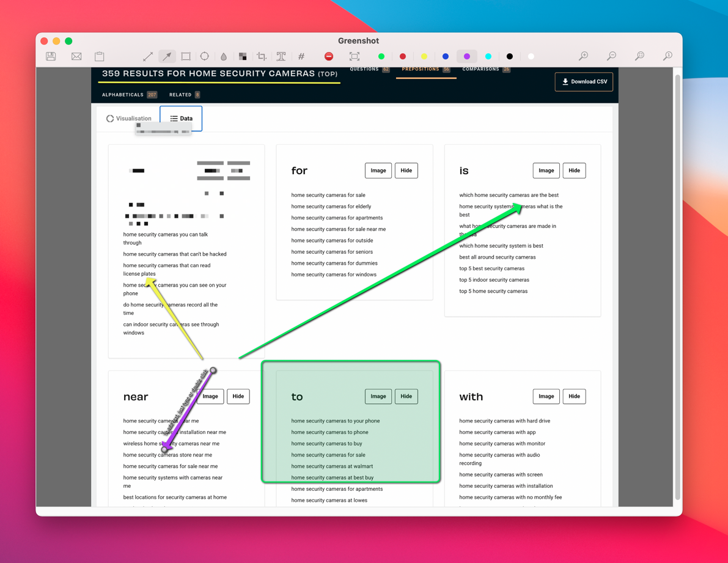Switch to the Data view tab
The height and width of the screenshot is (563, 728).
point(181,119)
